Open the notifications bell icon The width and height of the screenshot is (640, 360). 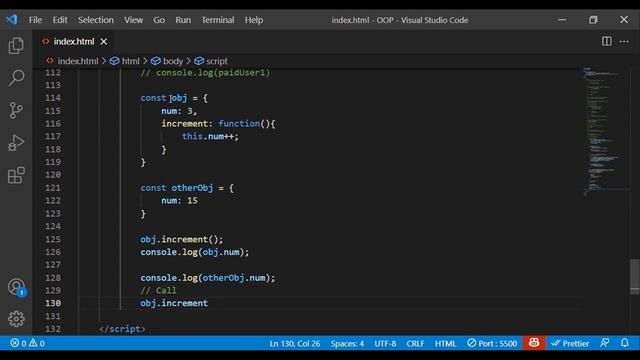tap(624, 343)
